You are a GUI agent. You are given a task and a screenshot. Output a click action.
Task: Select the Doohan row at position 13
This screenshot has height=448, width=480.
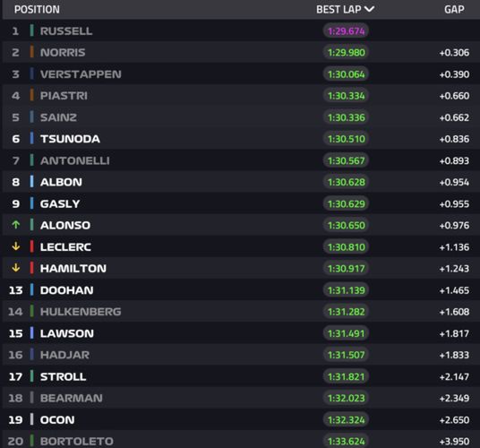(x=241, y=290)
